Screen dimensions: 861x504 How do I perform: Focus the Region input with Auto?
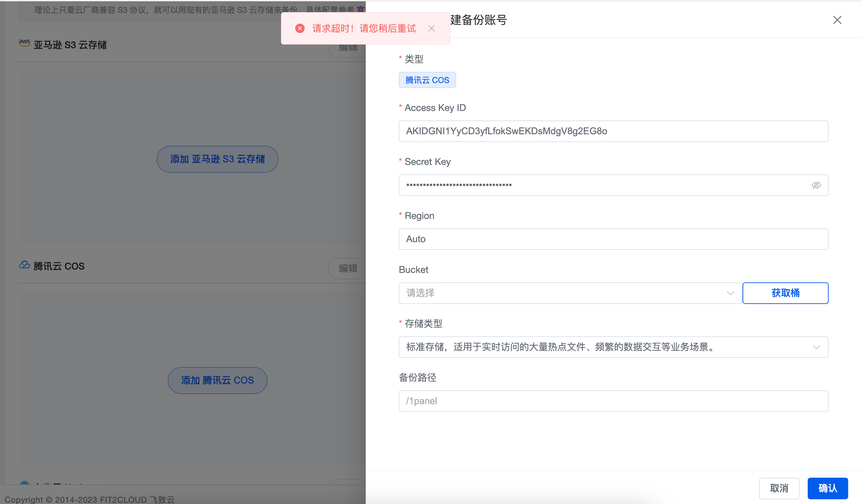point(613,239)
